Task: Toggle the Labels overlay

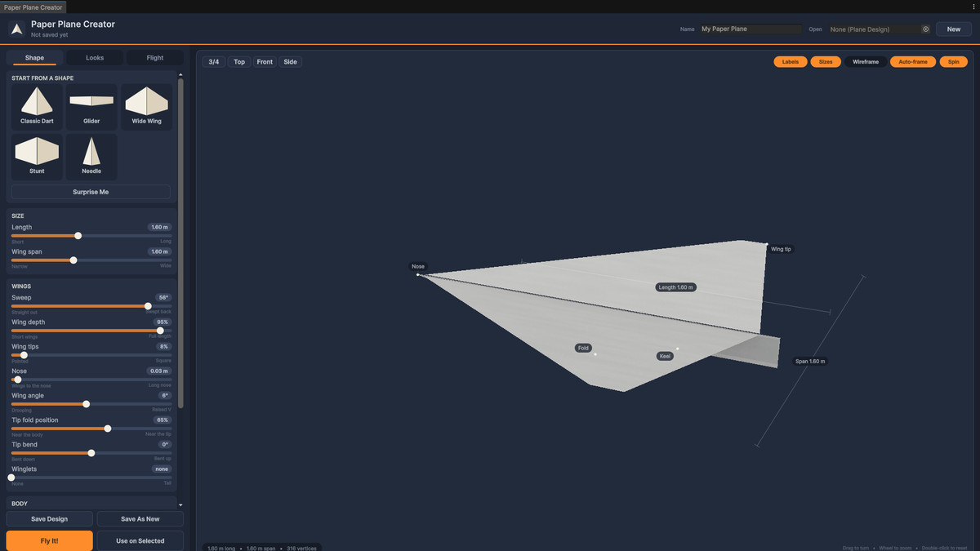Action: [791, 62]
